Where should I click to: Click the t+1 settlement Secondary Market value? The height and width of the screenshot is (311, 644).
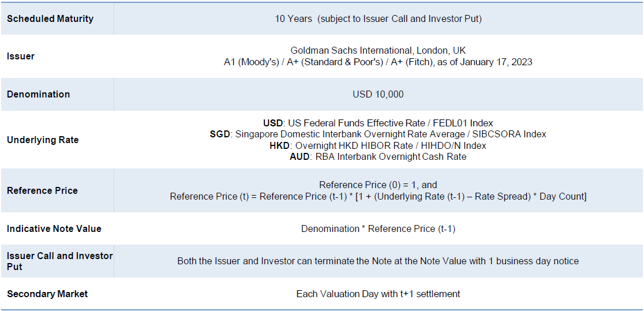click(x=378, y=294)
